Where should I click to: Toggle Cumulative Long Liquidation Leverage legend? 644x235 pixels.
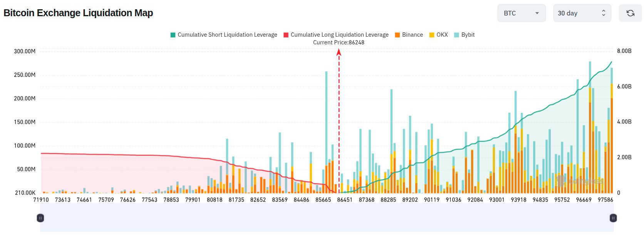pyautogui.click(x=336, y=35)
